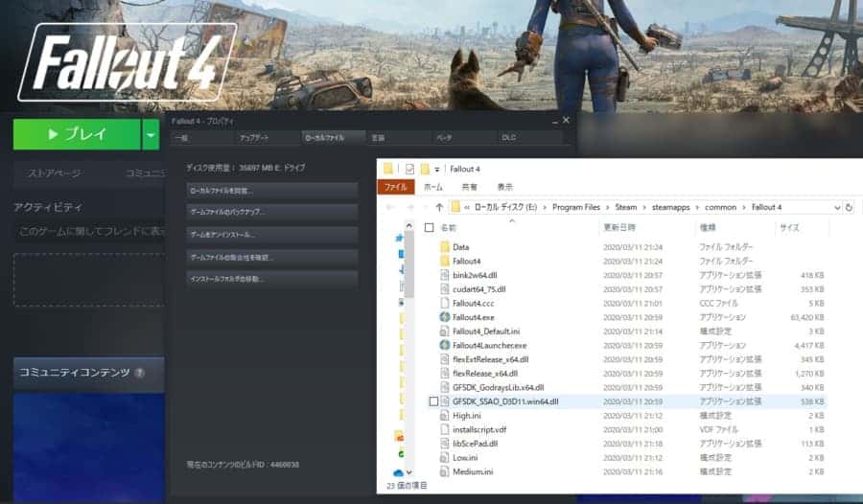Open the ファイル ribbon tab in Explorer

point(396,187)
